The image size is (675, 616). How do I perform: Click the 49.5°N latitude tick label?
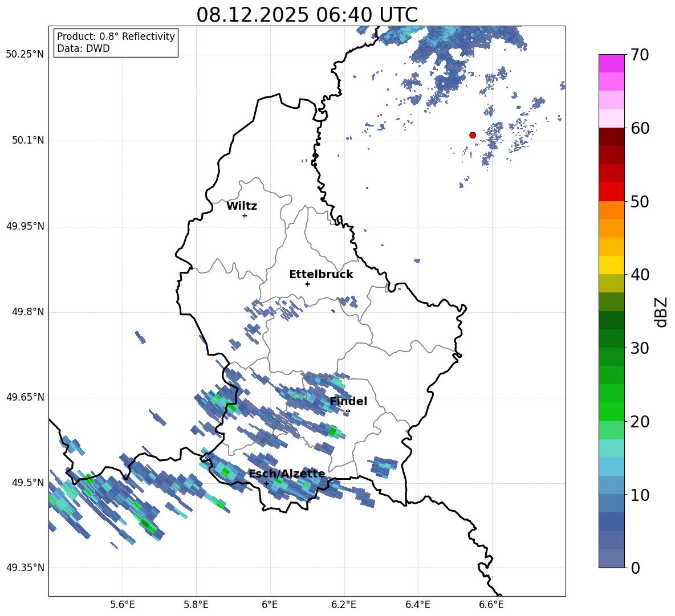(x=27, y=483)
